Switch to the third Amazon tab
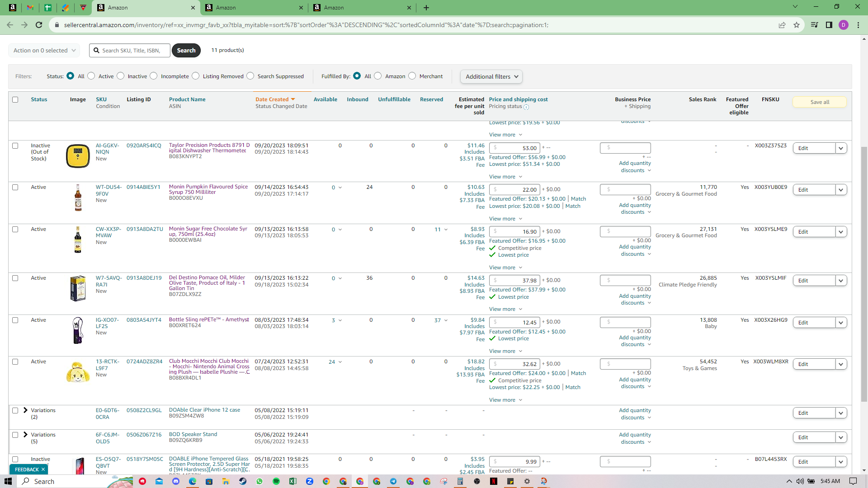Screen dimensions: 868x488 [362, 8]
